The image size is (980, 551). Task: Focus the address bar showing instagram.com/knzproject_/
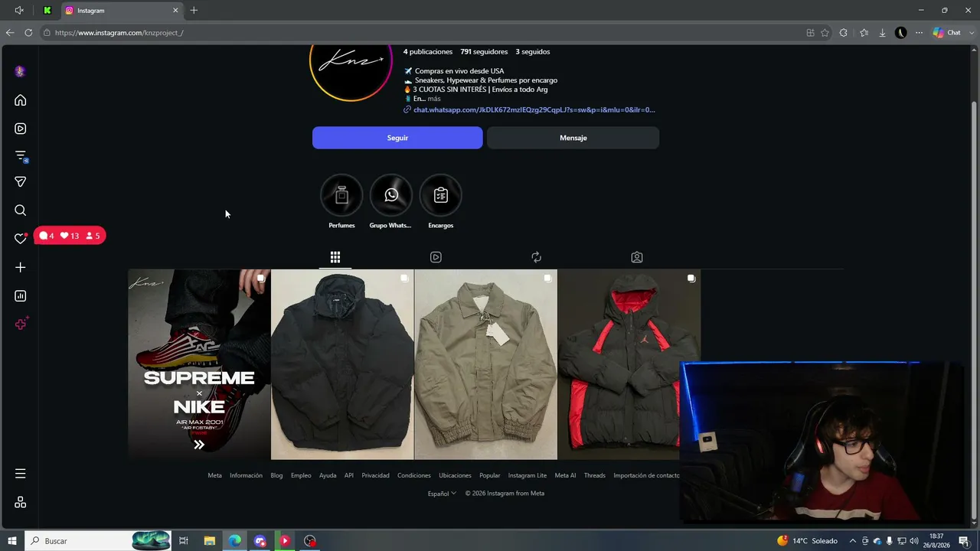(421, 33)
